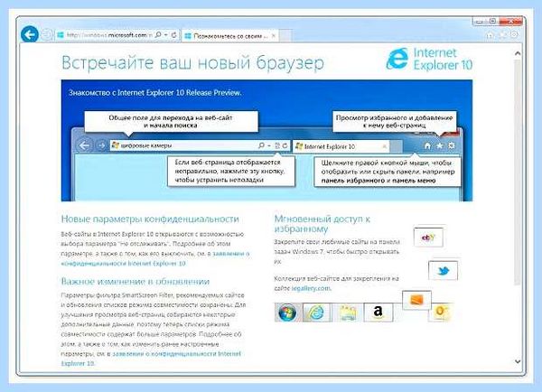Click the Internet Explorer icon in the pictured taskbar
Image resolution: width=542 pixels, height=392 pixels.
pyautogui.click(x=315, y=313)
